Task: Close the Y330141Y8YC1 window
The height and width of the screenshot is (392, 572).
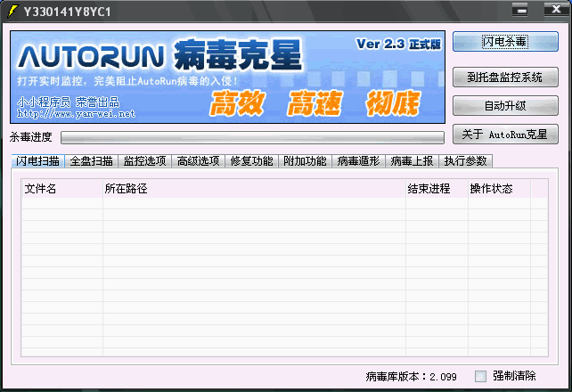Action: 556,10
